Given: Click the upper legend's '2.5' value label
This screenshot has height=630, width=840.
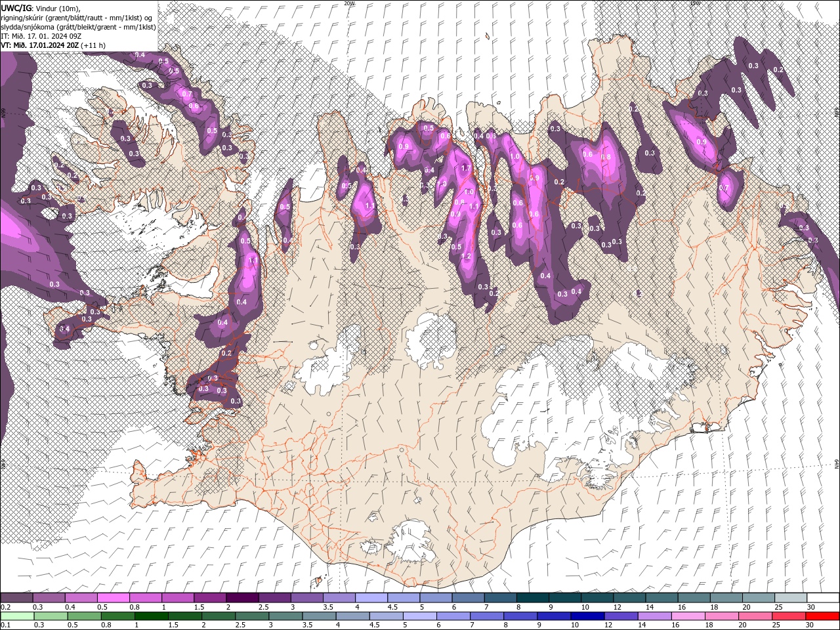Looking at the screenshot, I should (x=264, y=607).
